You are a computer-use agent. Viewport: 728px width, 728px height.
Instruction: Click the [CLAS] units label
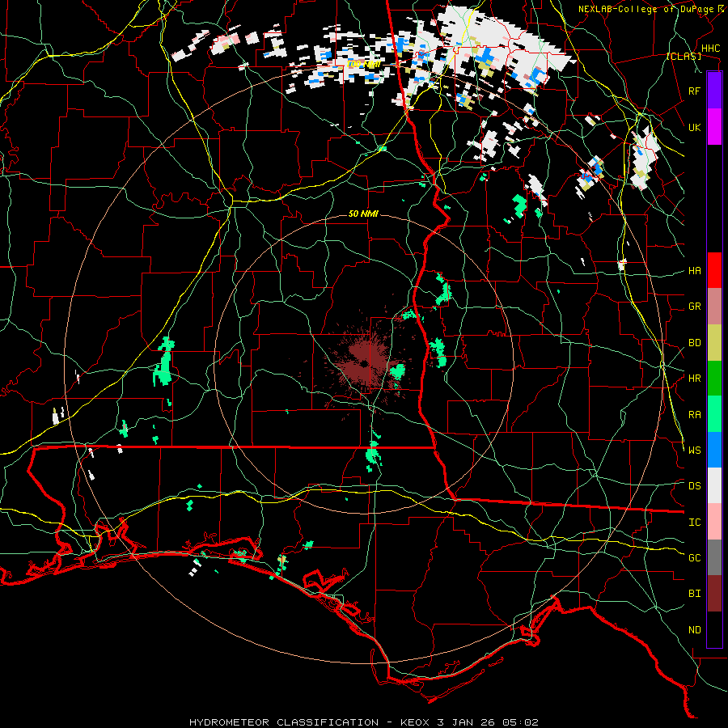click(x=684, y=57)
